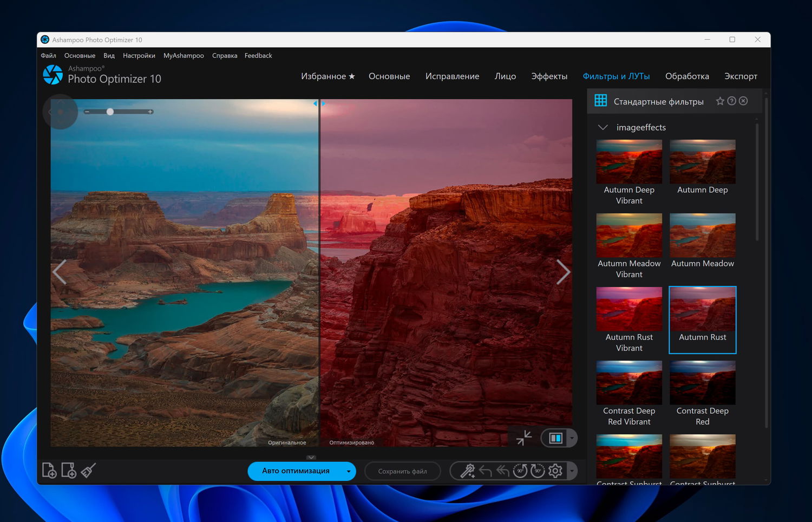Click the zoom slider handle
812x522 pixels.
110,112
